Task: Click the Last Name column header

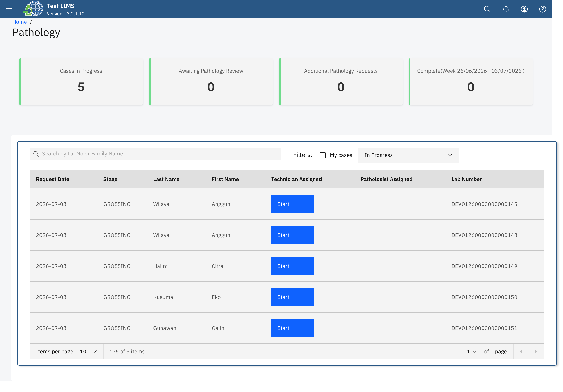Action: [166, 179]
